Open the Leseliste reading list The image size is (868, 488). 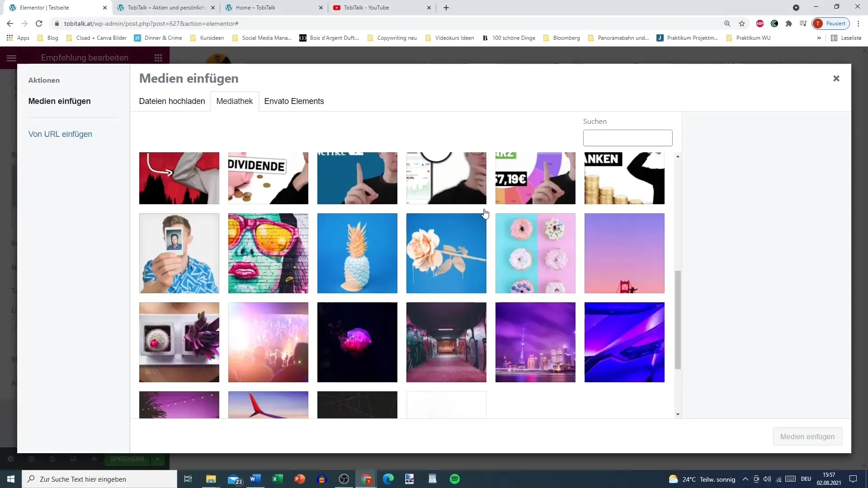pos(846,38)
